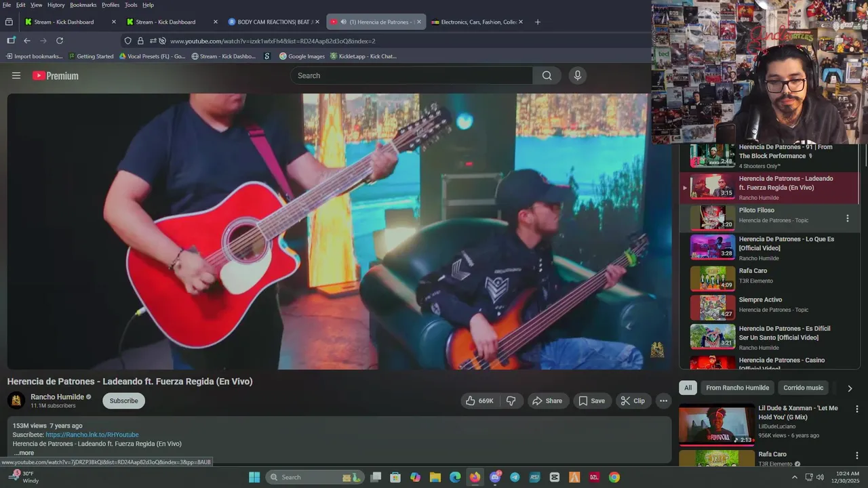Open Microsoft Edge from the taskbar
868x488 pixels.
(455, 477)
